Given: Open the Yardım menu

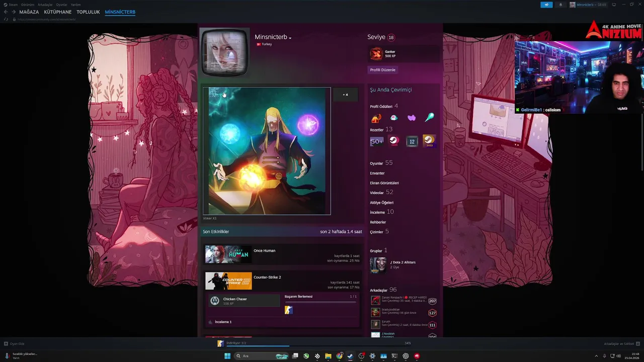Looking at the screenshot, I should tap(75, 5).
